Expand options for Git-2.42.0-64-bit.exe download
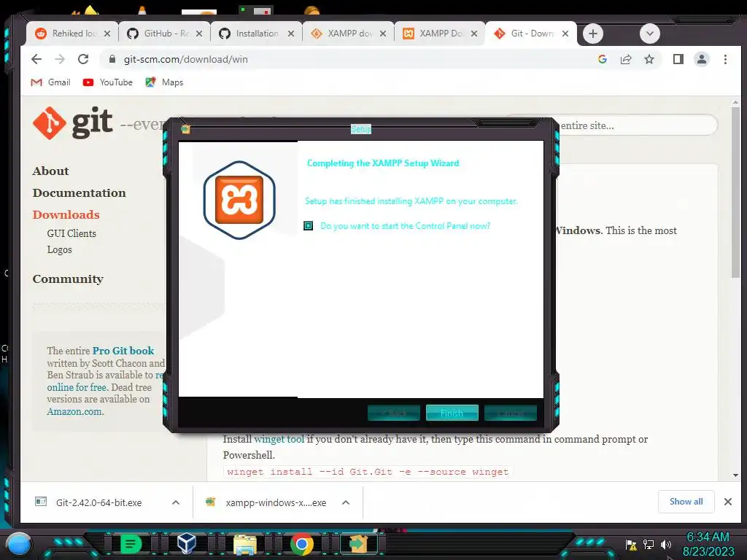Image resolution: width=747 pixels, height=560 pixels. (x=176, y=502)
